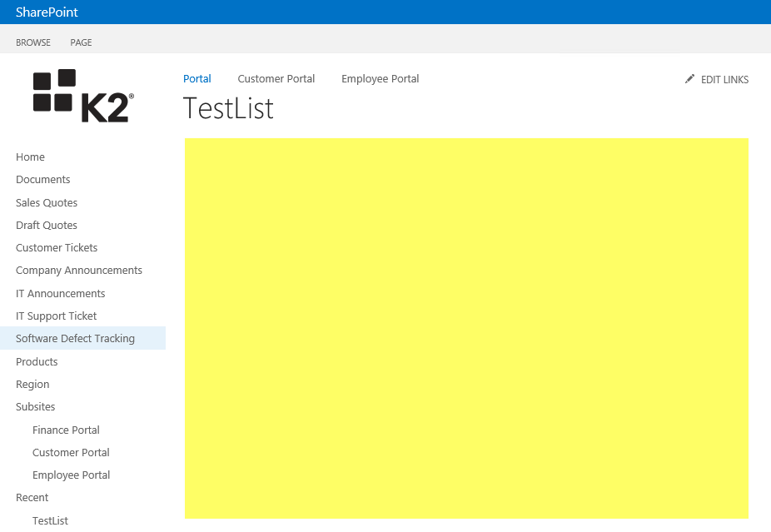Open IT Announcements list

coord(61,294)
